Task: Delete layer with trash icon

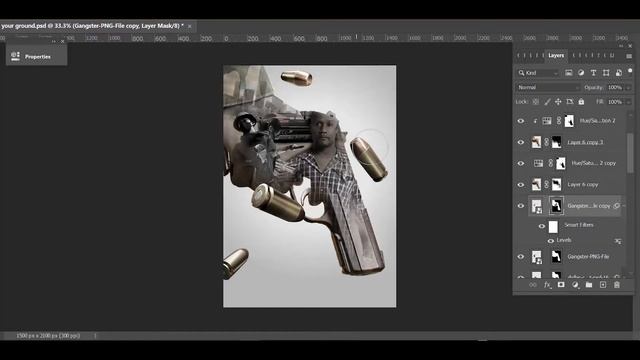Action: tap(617, 285)
